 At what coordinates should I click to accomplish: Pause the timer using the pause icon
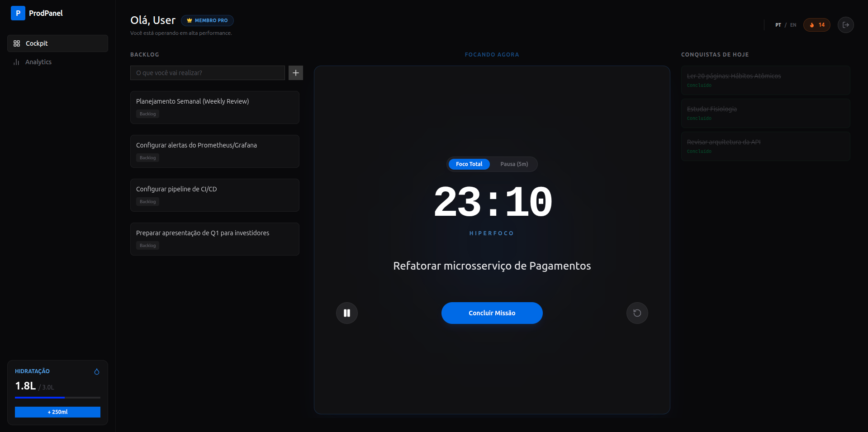[x=346, y=313]
